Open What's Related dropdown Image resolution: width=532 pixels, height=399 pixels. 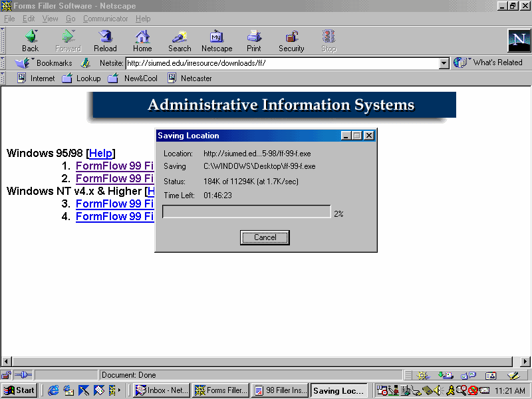point(489,63)
